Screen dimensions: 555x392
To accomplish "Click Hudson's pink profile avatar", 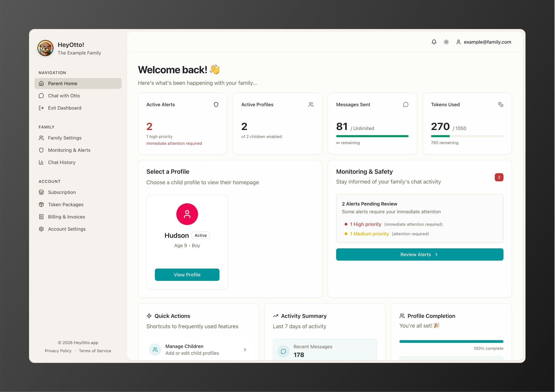I will 187,214.
